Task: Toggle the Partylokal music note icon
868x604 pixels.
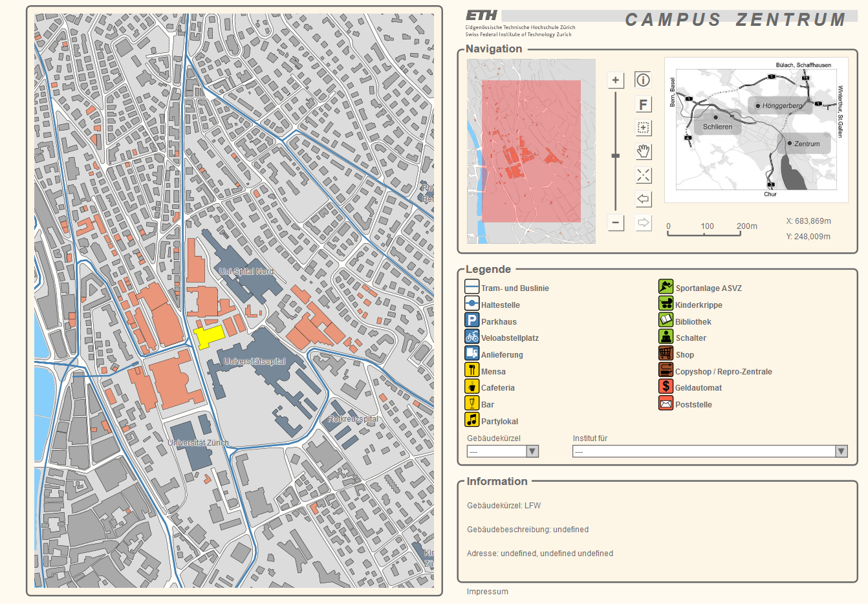Action: [472, 420]
